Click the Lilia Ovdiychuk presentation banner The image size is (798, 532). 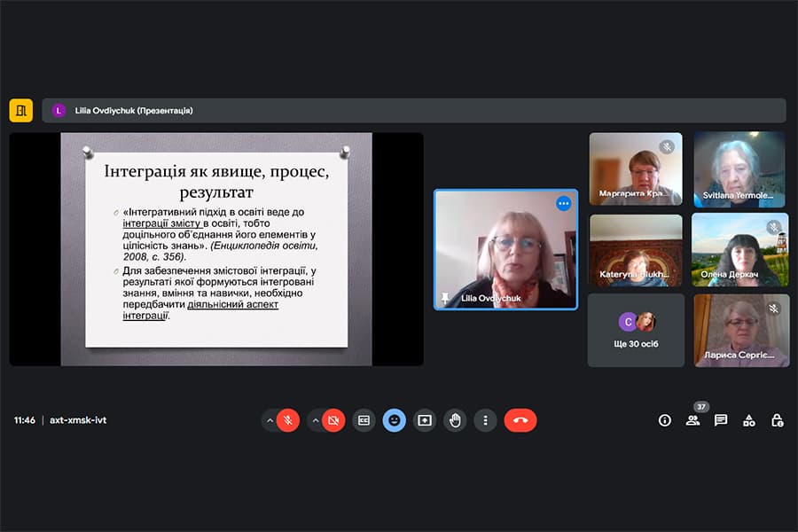coord(414,111)
